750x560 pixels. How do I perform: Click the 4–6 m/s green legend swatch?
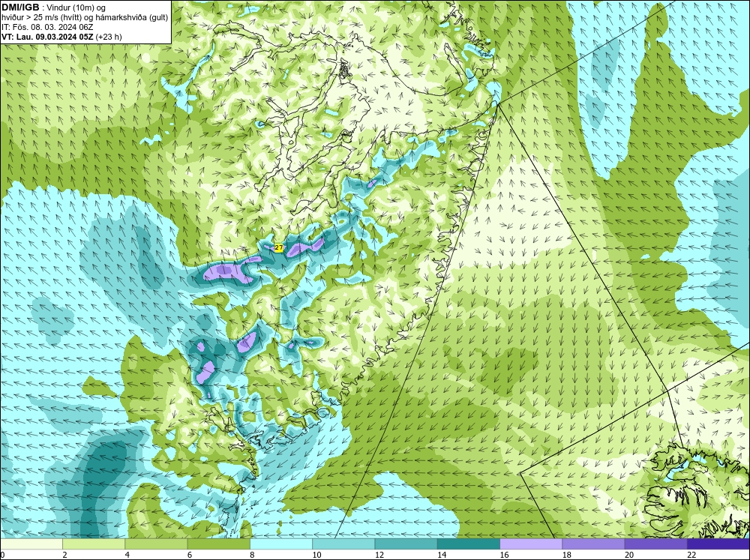coord(156,544)
